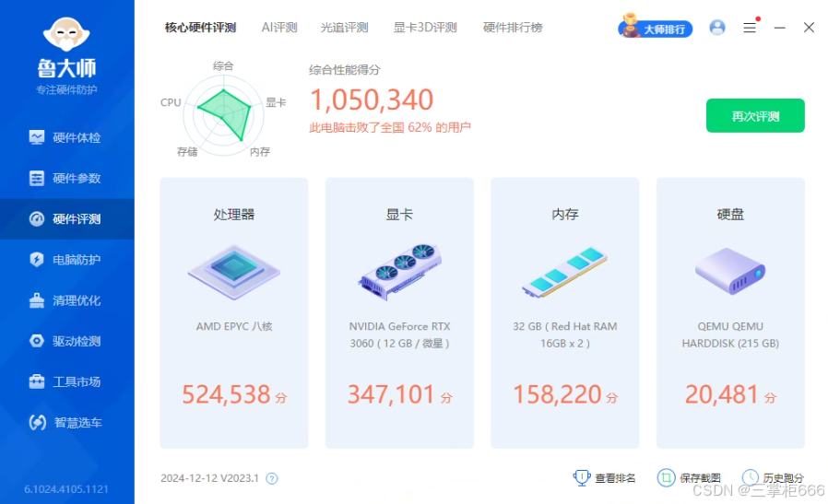Click the 处理器 card title
This screenshot has width=828, height=504.
point(234,215)
